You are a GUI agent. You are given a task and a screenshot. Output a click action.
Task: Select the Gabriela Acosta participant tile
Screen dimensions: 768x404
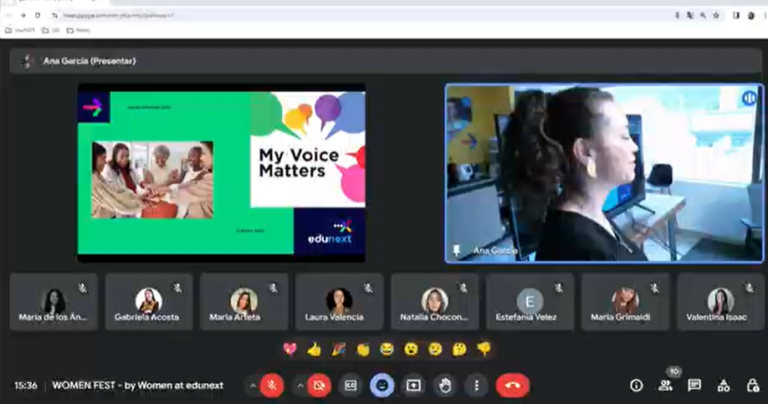coord(149,302)
